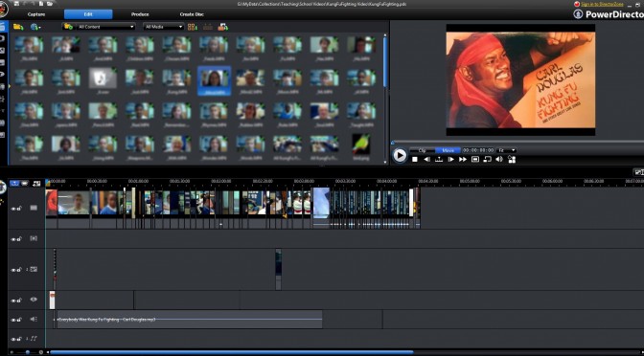Click the import media folder icon
The height and width of the screenshot is (356, 644).
[18, 27]
